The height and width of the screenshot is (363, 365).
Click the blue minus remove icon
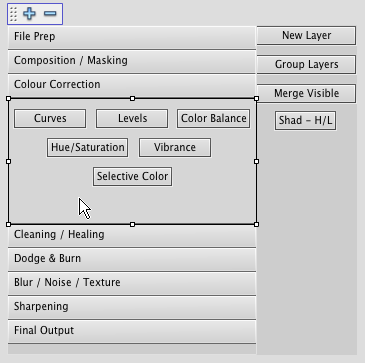(50, 14)
